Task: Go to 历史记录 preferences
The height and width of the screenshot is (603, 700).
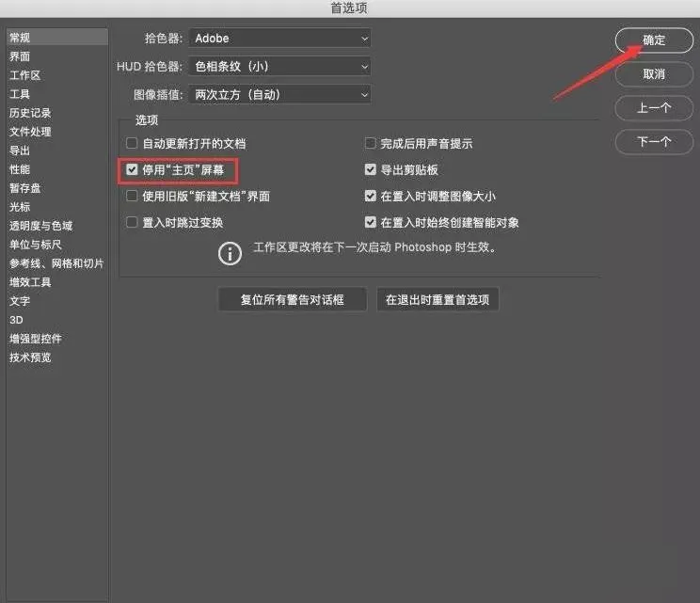Action: pos(30,113)
